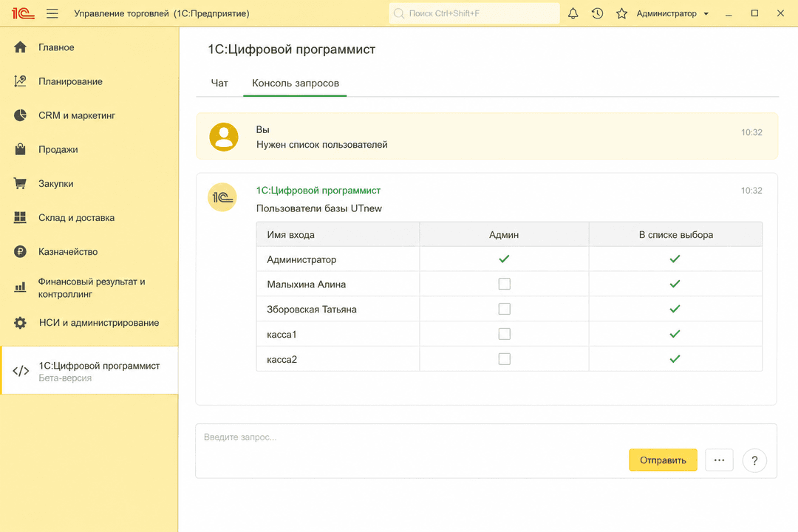Image resolution: width=798 pixels, height=532 pixels.
Task: Toggle В списке выбора checkmark for касса2
Action: tap(675, 359)
